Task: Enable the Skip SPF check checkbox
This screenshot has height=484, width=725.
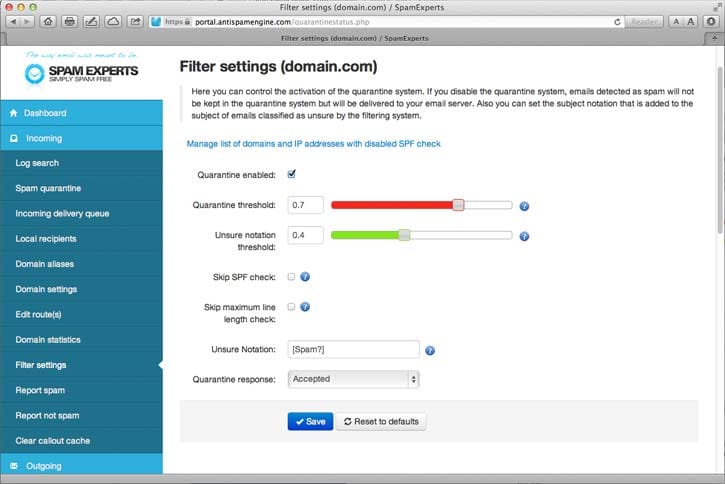Action: coord(292,277)
